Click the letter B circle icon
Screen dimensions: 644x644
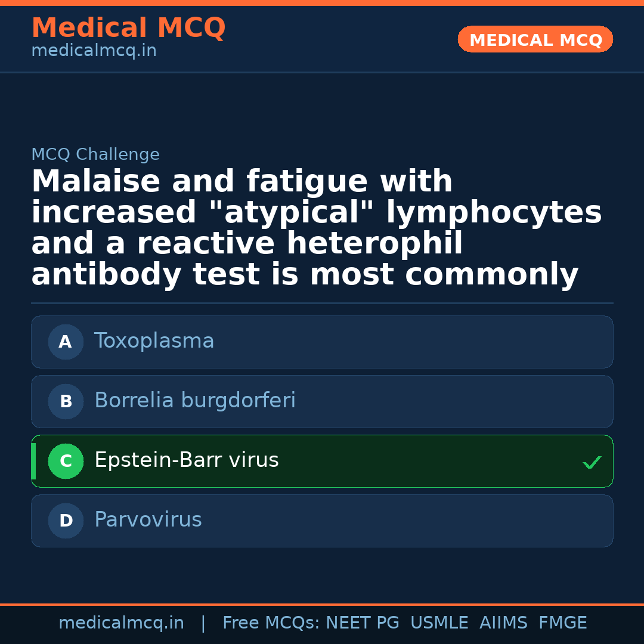coord(66,401)
